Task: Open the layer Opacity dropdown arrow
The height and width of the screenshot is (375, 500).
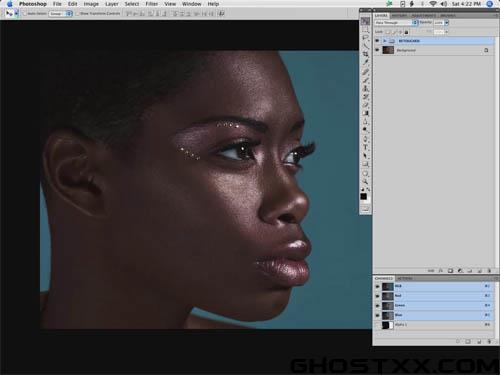Action: pyautogui.click(x=446, y=23)
